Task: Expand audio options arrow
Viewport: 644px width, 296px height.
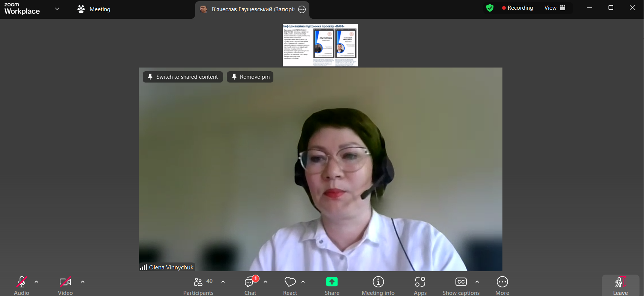Action: [36, 282]
